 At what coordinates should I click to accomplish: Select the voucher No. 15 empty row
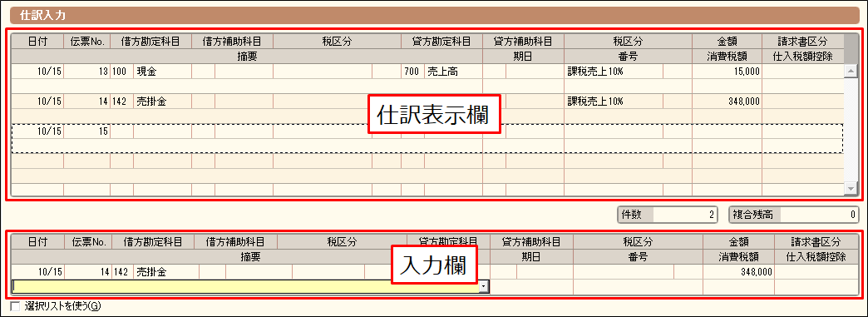point(427,138)
